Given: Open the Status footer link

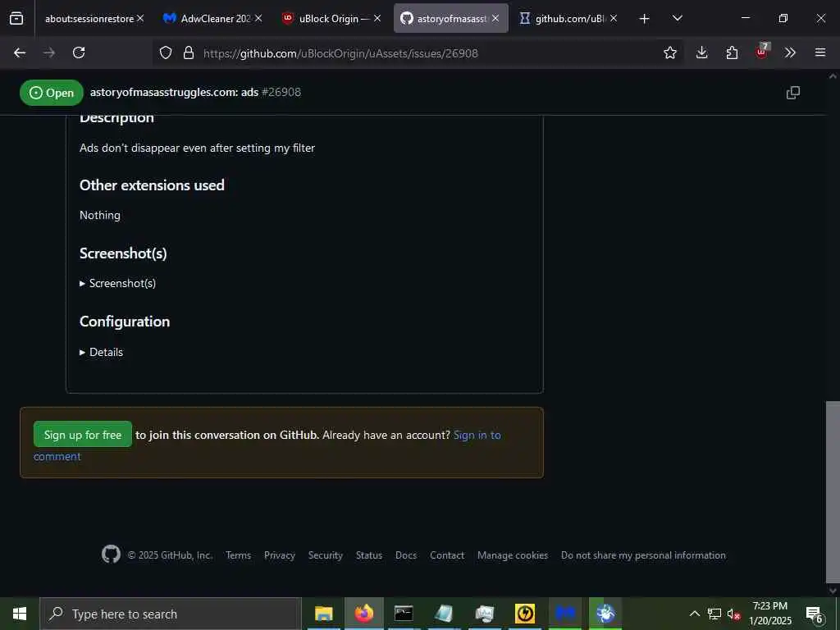Looking at the screenshot, I should tap(369, 555).
